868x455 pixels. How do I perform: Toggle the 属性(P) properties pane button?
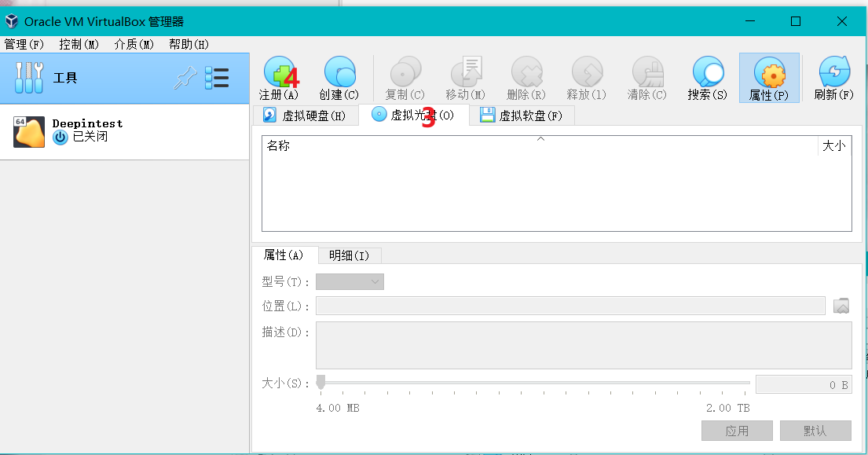770,78
